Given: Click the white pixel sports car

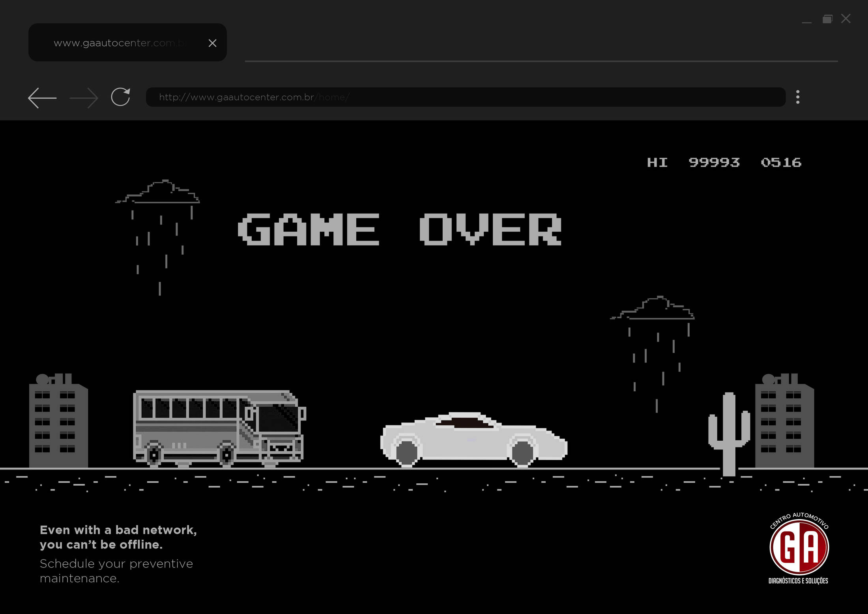Looking at the screenshot, I should pos(474,440).
